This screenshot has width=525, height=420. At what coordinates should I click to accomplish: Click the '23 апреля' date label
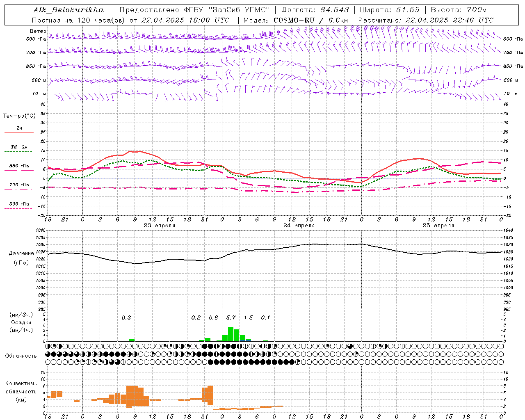click(x=159, y=226)
